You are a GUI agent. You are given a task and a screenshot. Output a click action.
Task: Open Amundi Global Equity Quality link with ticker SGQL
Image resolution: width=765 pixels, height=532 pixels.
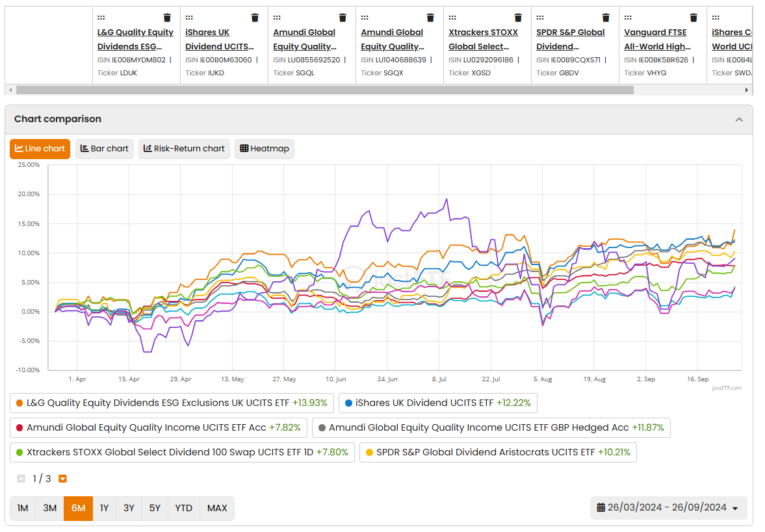coord(305,39)
